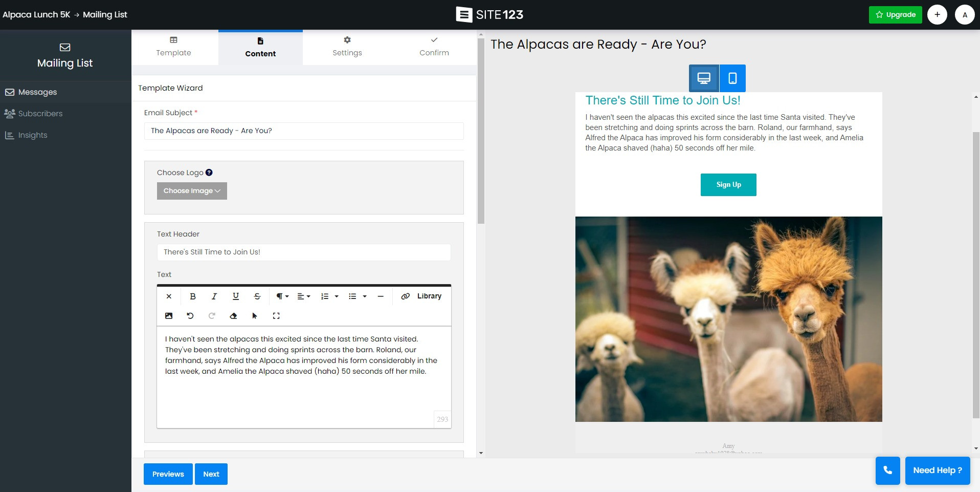The image size is (980, 492).
Task: Insert bulleted list
Action: click(352, 296)
